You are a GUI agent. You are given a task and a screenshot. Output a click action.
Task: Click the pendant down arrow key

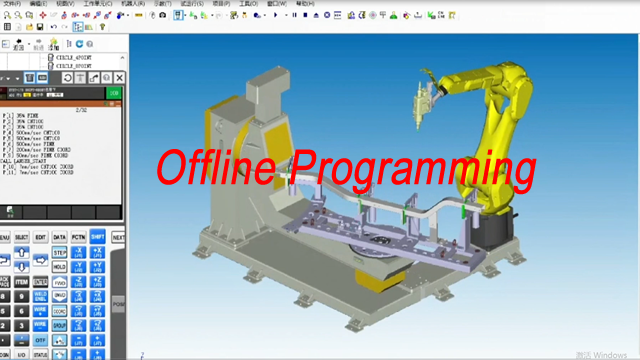(22, 267)
